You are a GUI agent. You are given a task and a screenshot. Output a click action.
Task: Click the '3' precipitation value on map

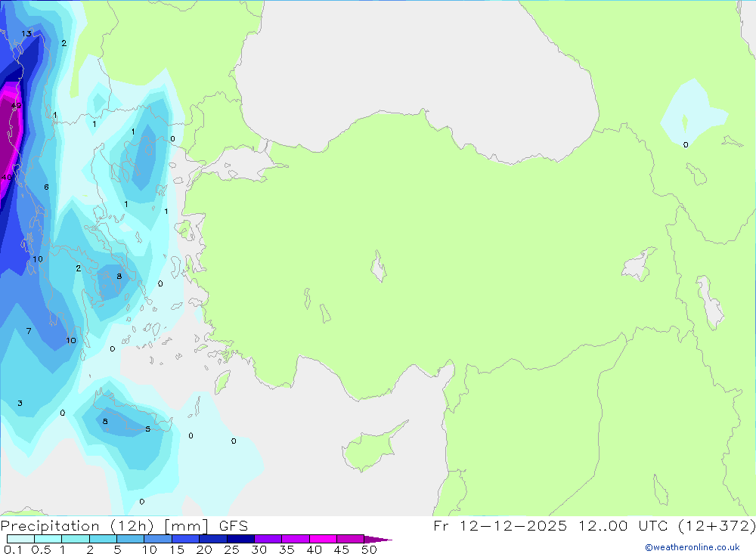20,403
